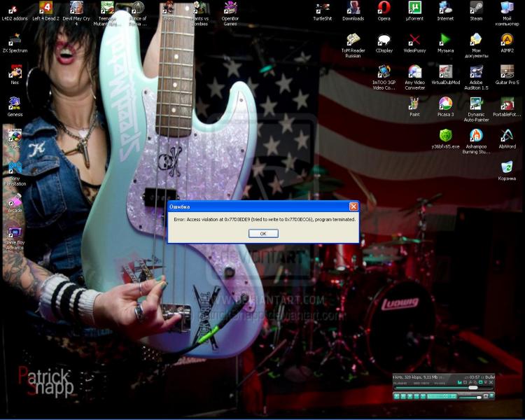
Task: Click the Plants vs Zombies icon
Action: click(199, 8)
